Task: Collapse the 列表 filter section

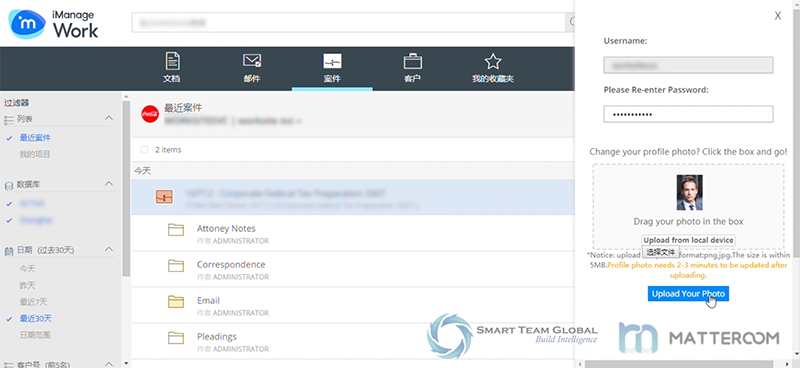Action: point(109,118)
